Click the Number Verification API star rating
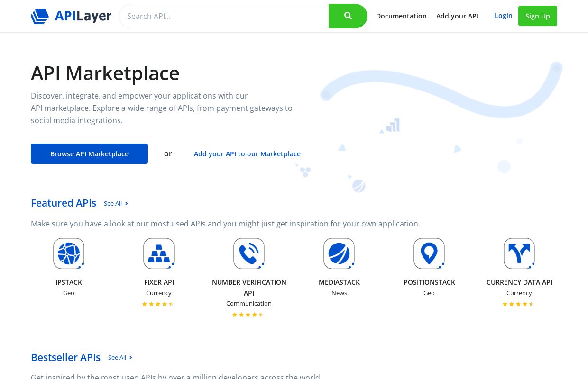Image resolution: width=588 pixels, height=379 pixels. pos(248,315)
